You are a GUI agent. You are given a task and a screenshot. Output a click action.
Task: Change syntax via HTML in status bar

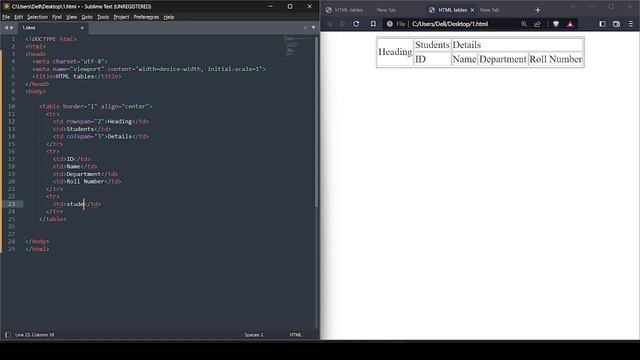tap(296, 335)
